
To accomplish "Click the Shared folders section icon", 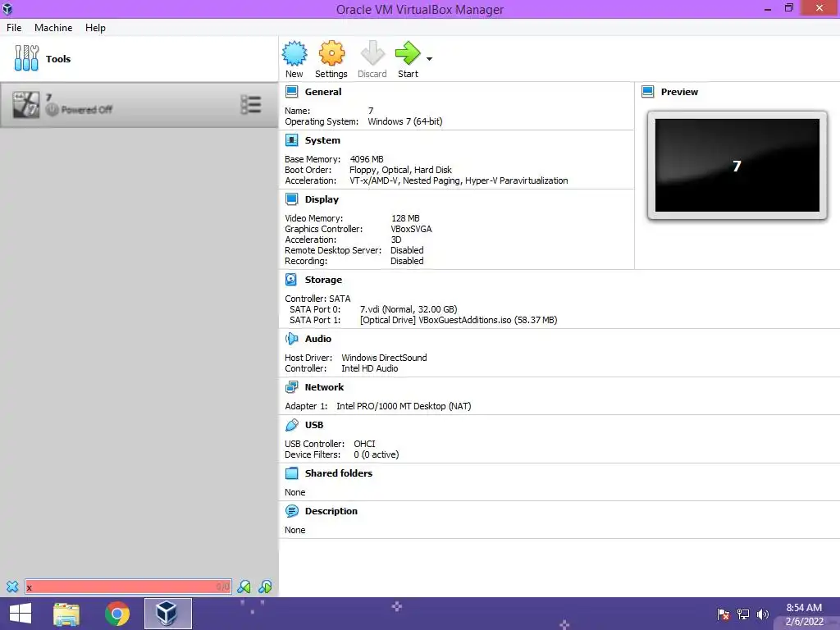I will coord(291,473).
